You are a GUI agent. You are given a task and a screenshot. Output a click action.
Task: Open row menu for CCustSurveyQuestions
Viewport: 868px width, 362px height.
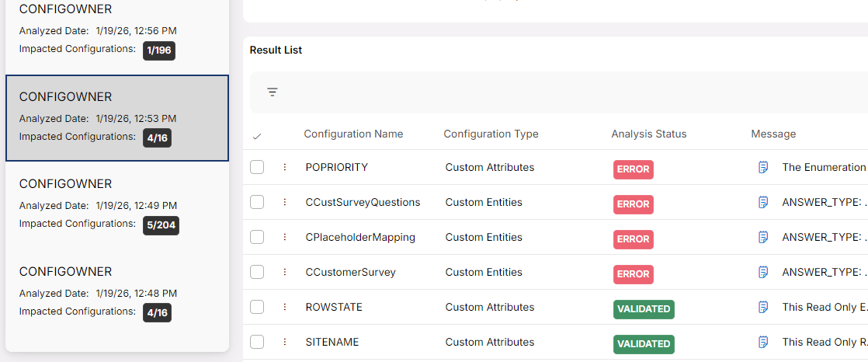click(284, 202)
